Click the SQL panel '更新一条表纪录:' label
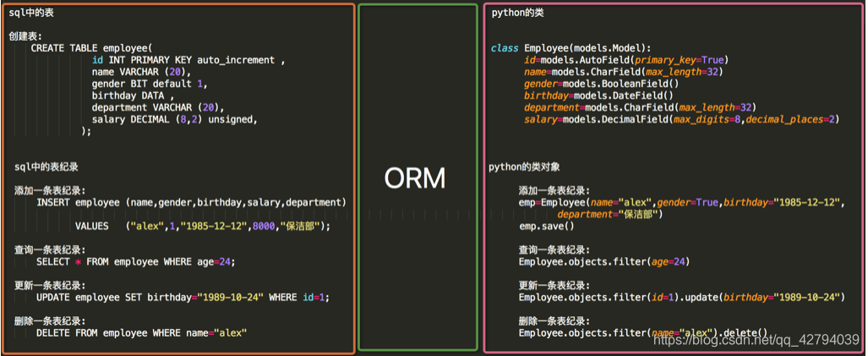Viewport: 868px width, 356px height. (x=50, y=285)
